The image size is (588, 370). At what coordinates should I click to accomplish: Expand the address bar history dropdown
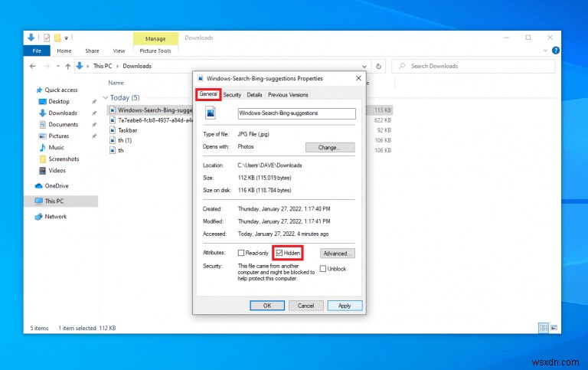click(364, 67)
